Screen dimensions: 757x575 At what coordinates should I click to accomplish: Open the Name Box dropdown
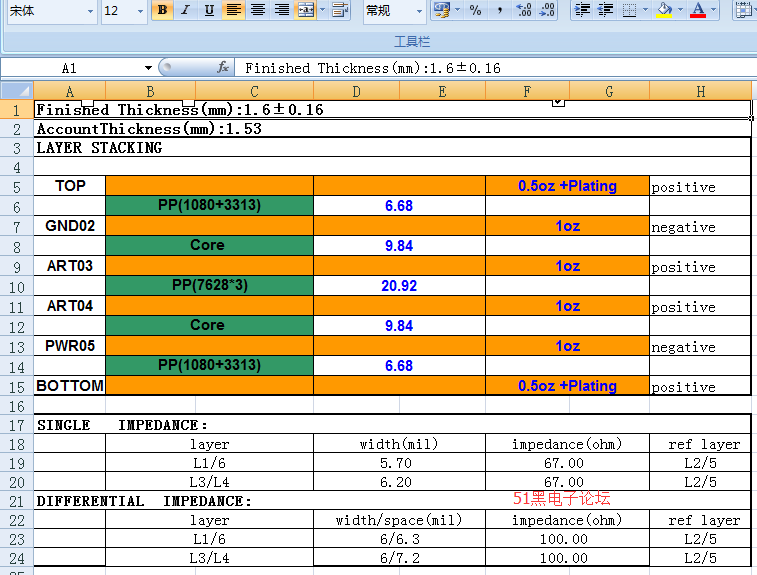coord(148,68)
